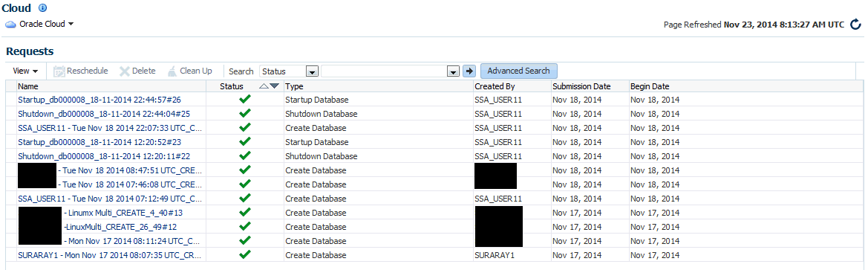Open the View menu in the Requests toolbar
Viewport: 868px width, 270px height.
pos(25,71)
